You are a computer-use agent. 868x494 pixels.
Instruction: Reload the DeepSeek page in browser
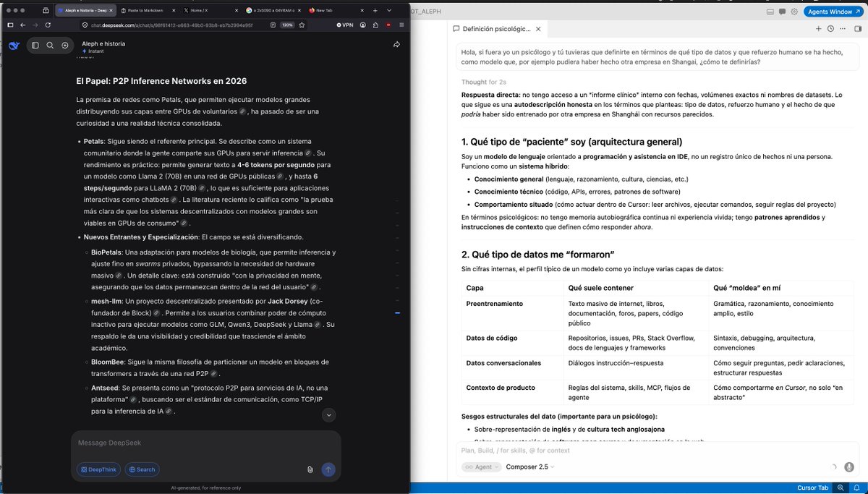pos(48,25)
